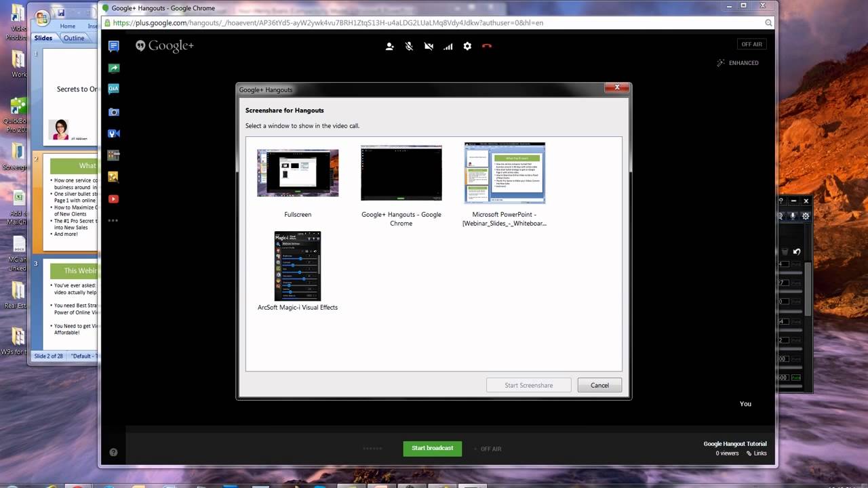The height and width of the screenshot is (488, 868).
Task: Click the 0 viewers count text
Action: 727,453
